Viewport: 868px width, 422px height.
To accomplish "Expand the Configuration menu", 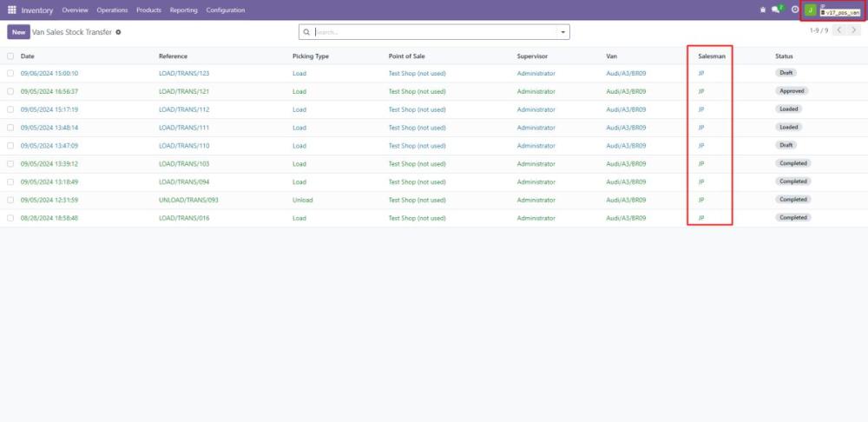I will coord(225,10).
